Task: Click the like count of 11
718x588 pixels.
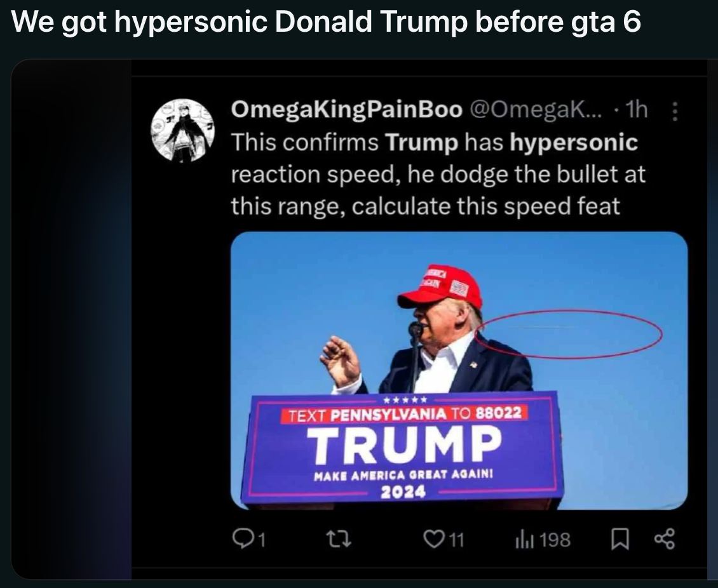Action: coord(455,540)
